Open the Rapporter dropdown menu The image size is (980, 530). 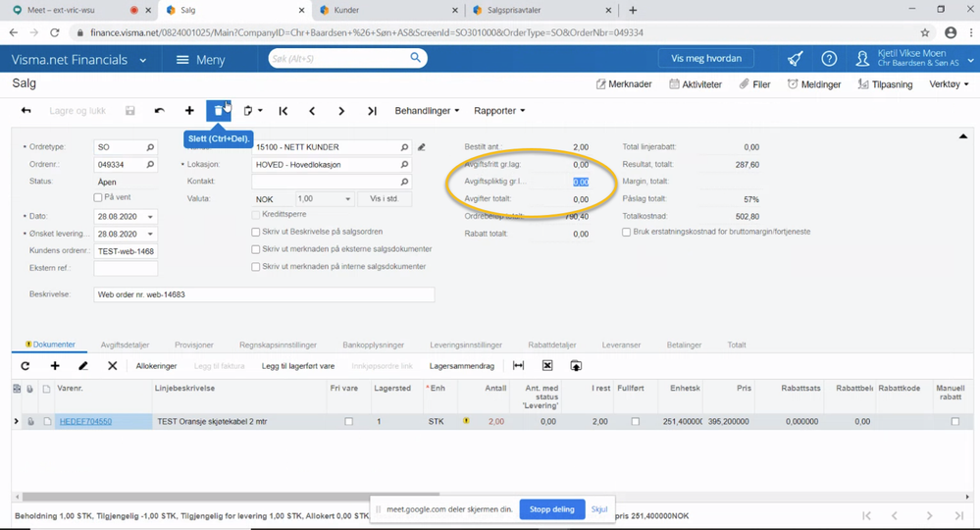click(x=499, y=111)
